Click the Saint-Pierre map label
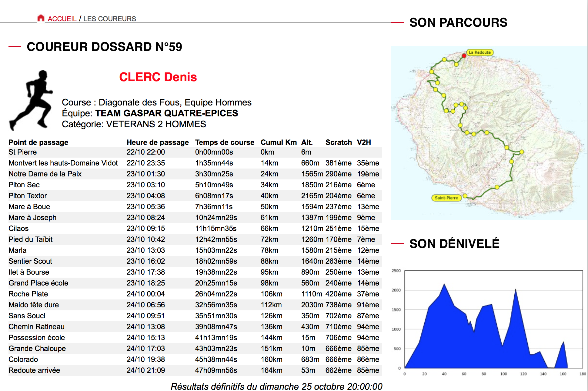The height and width of the screenshot is (391, 588). (446, 198)
